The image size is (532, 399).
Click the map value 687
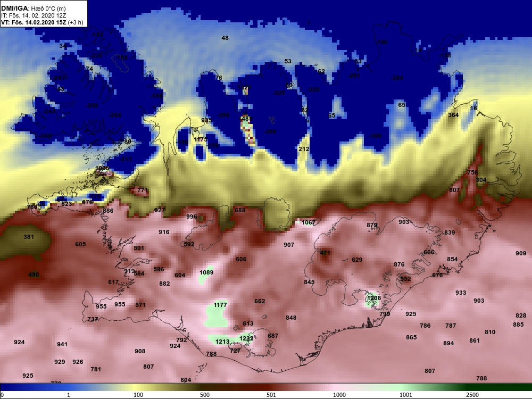[273, 336]
